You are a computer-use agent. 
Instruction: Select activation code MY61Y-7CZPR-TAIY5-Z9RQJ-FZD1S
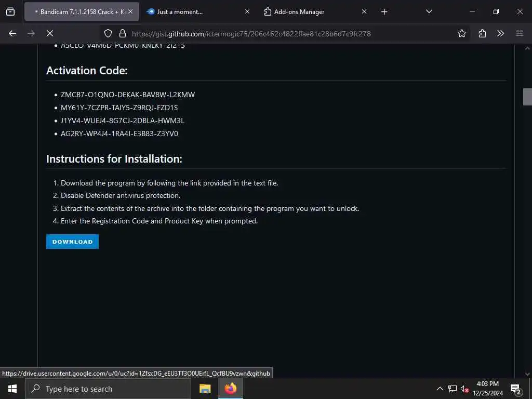(x=119, y=108)
